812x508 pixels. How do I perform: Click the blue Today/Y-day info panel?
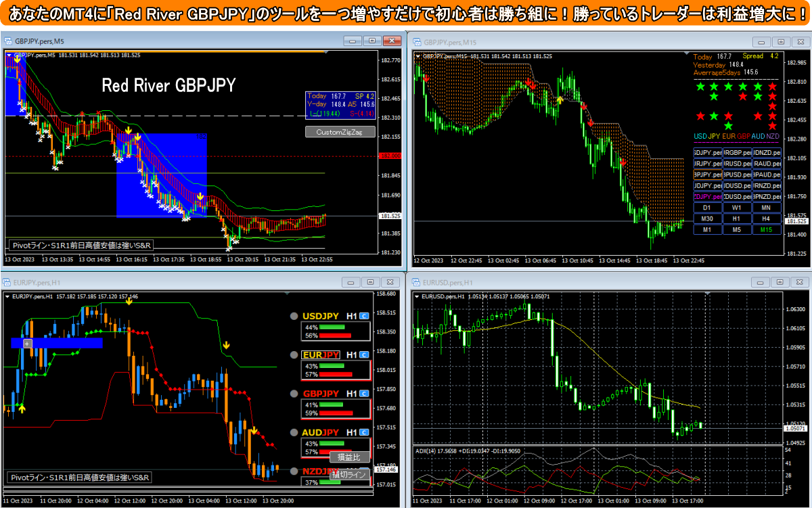[340, 104]
